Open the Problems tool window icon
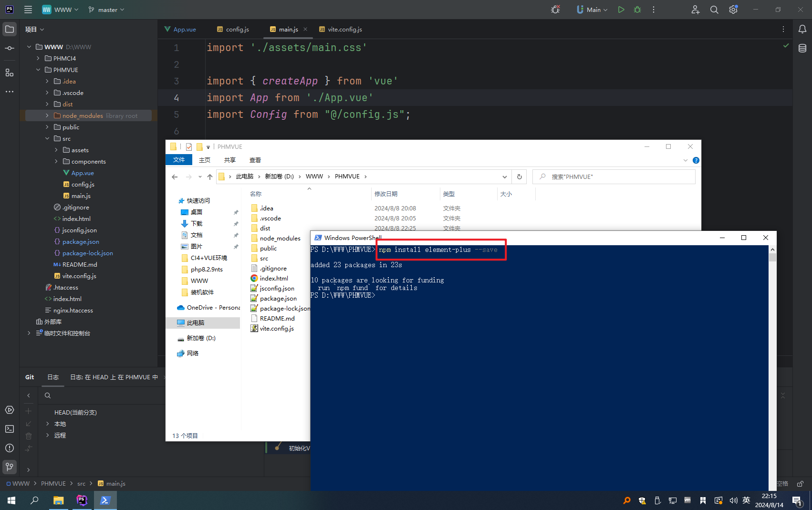Viewport: 812px width, 510px height. pos(10,448)
